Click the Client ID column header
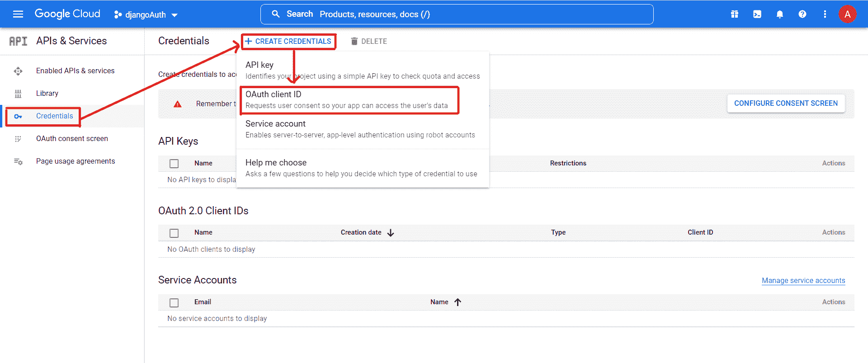This screenshot has height=363, width=868. (x=700, y=232)
